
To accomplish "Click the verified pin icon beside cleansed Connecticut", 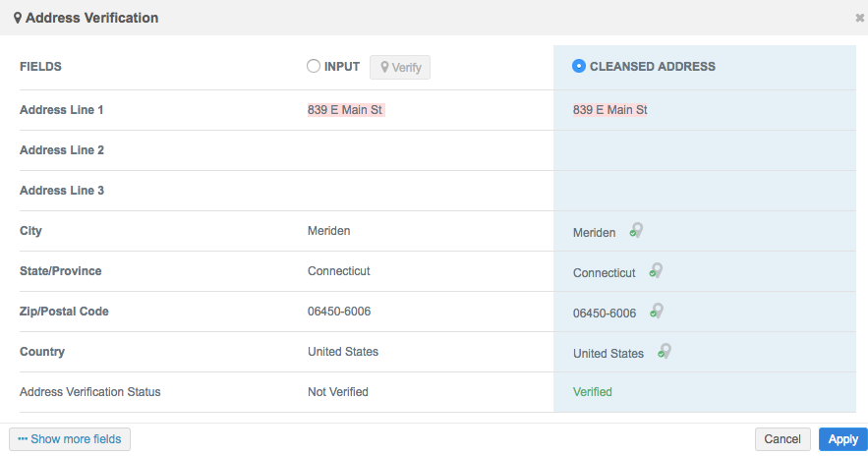I will click(x=657, y=271).
